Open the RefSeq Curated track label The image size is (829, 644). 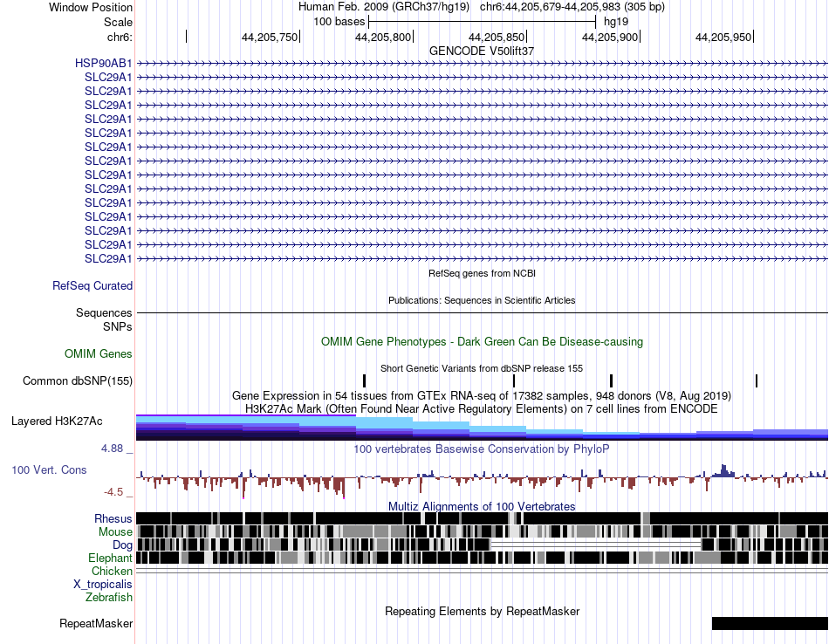point(92,285)
